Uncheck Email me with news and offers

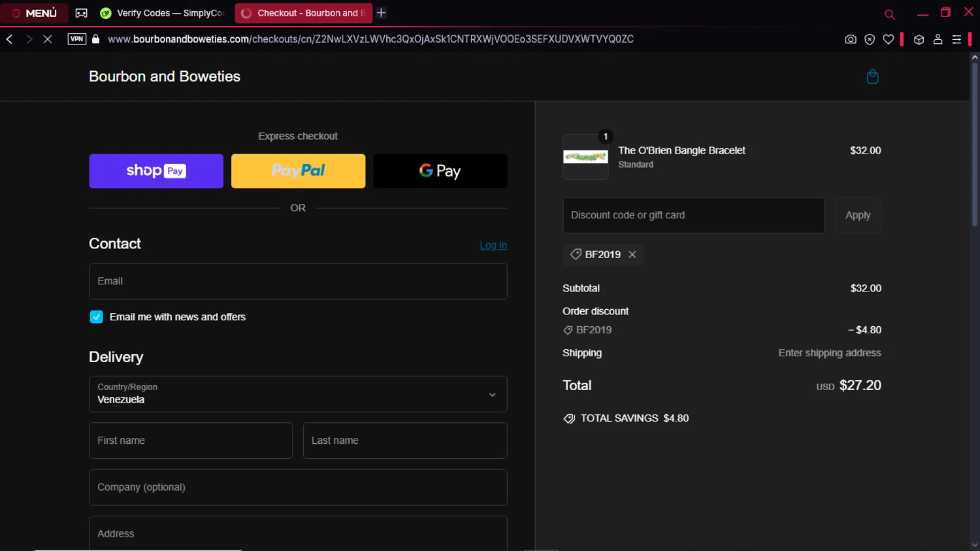97,317
